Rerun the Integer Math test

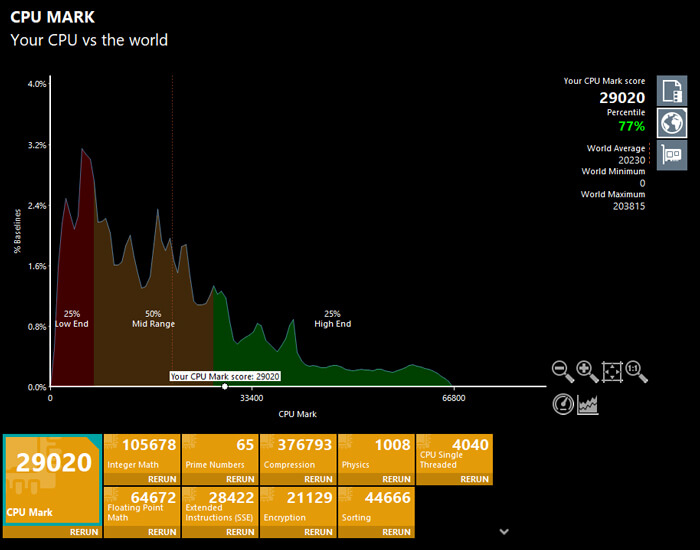162,479
